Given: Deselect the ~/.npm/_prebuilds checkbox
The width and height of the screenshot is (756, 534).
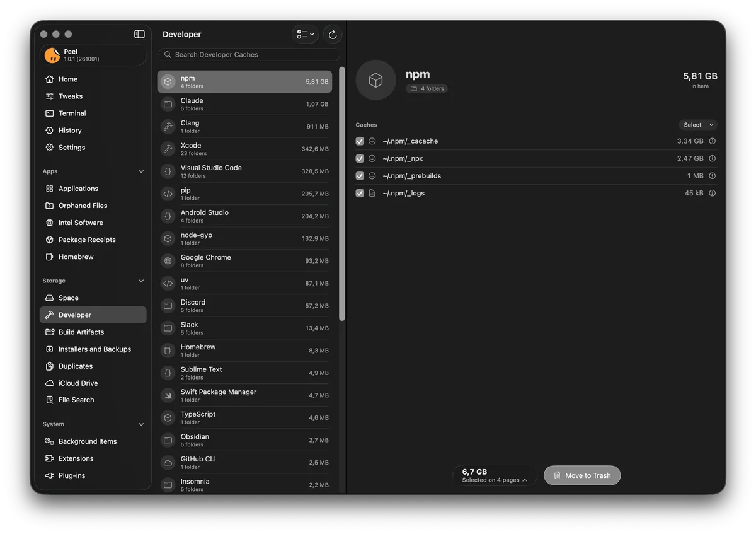Looking at the screenshot, I should pos(360,176).
